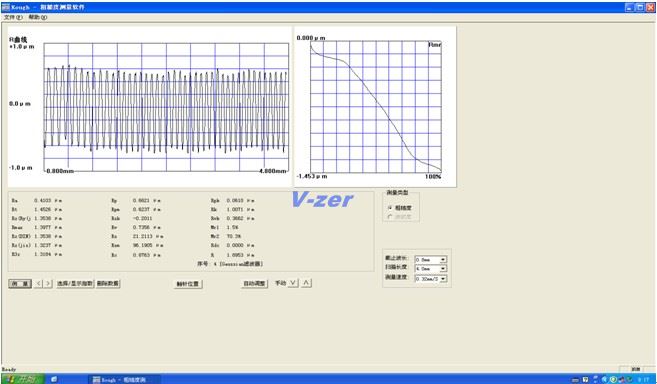Click the manual up arrow button

click(306, 283)
